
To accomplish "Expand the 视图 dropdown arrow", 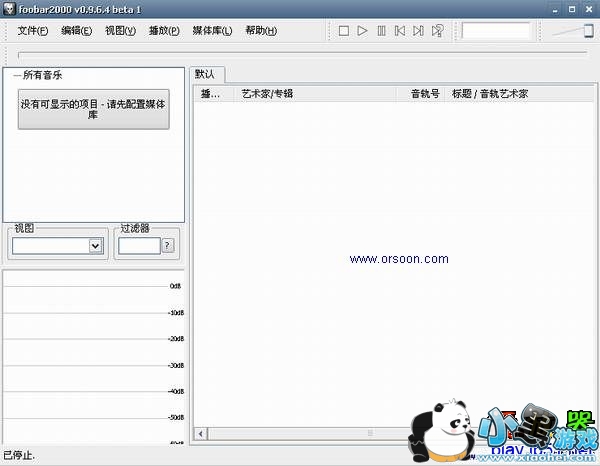I will 96,246.
